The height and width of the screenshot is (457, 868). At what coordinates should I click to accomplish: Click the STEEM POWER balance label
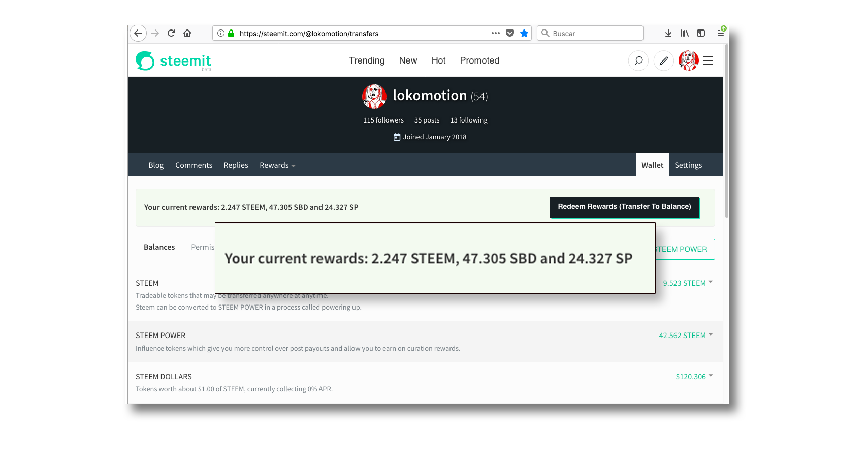[160, 336]
